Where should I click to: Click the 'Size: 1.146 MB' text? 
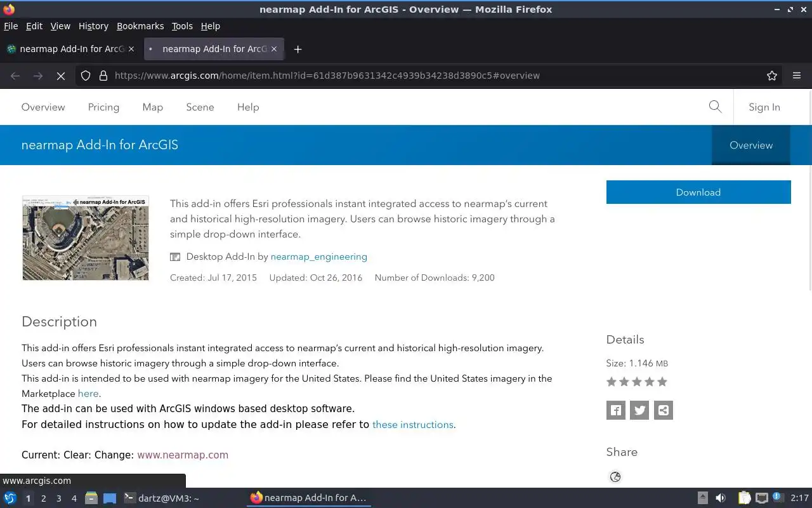pos(637,363)
